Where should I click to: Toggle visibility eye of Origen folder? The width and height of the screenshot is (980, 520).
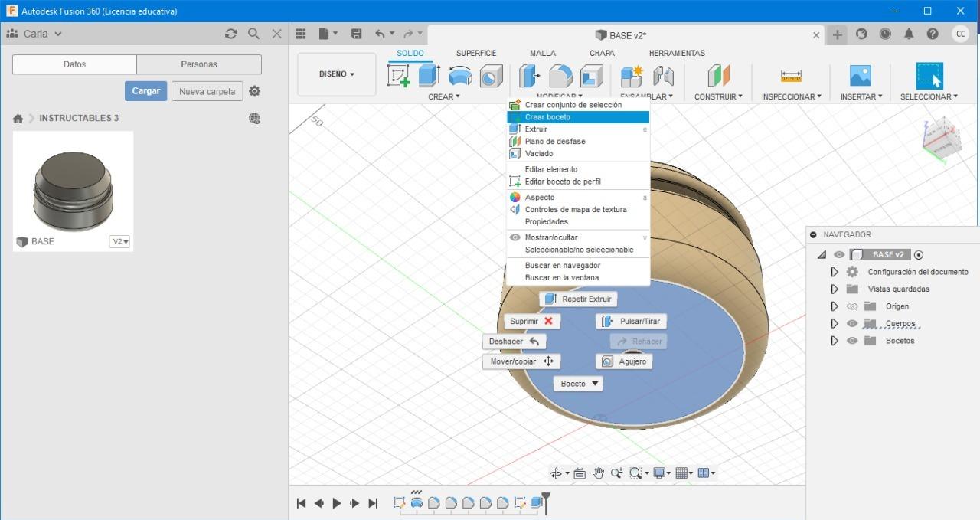(x=852, y=306)
